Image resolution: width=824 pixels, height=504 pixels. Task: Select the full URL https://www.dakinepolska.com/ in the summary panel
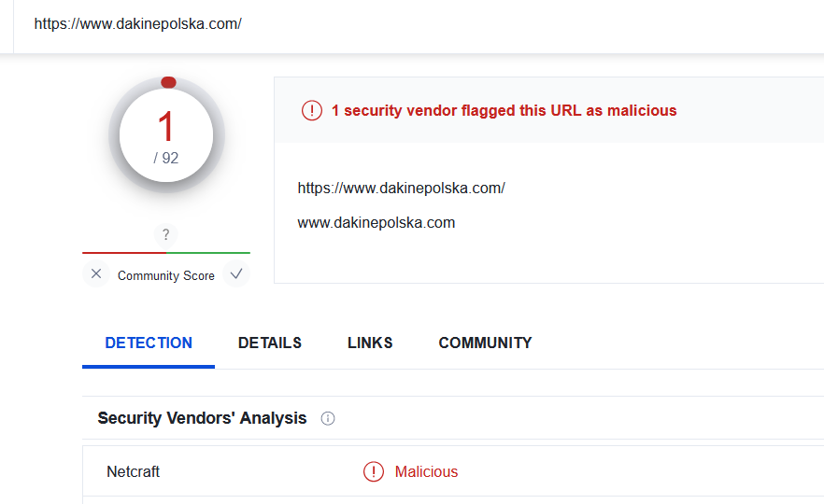click(x=401, y=188)
